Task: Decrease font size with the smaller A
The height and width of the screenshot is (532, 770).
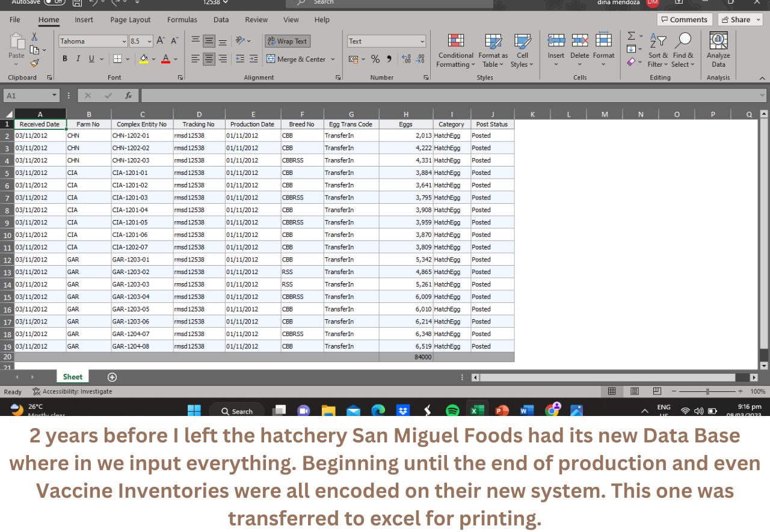Action: (x=174, y=41)
